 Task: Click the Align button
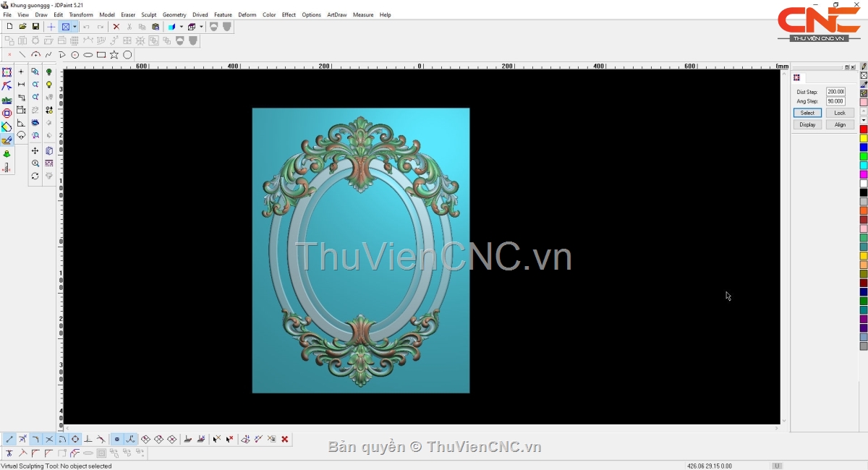pyautogui.click(x=840, y=124)
